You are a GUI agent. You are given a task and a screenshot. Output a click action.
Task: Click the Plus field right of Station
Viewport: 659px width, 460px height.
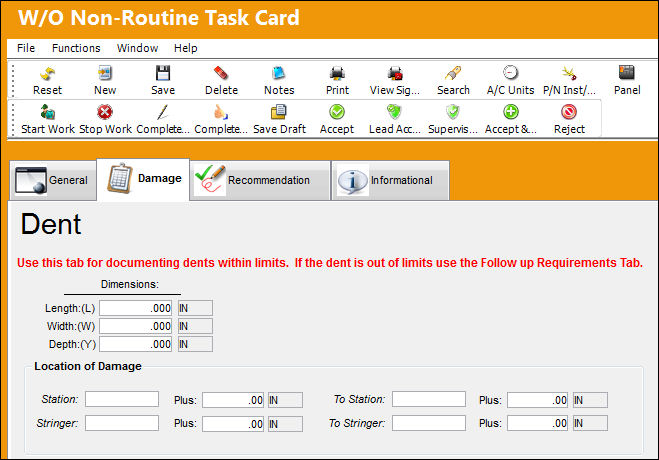point(233,400)
